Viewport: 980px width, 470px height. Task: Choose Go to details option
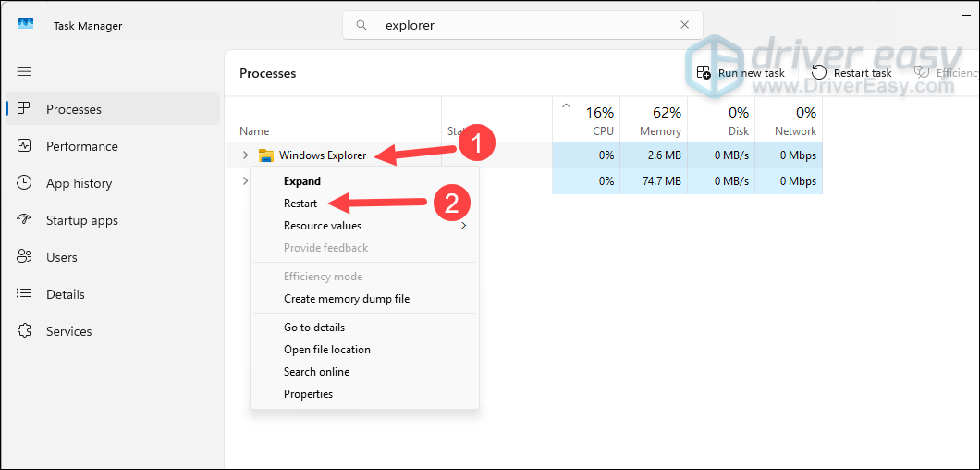coord(364,328)
